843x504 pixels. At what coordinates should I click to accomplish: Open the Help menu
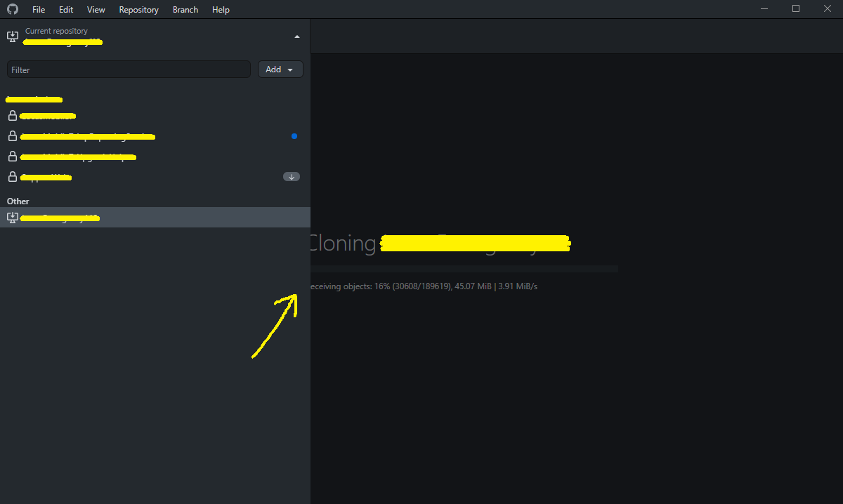coord(221,10)
